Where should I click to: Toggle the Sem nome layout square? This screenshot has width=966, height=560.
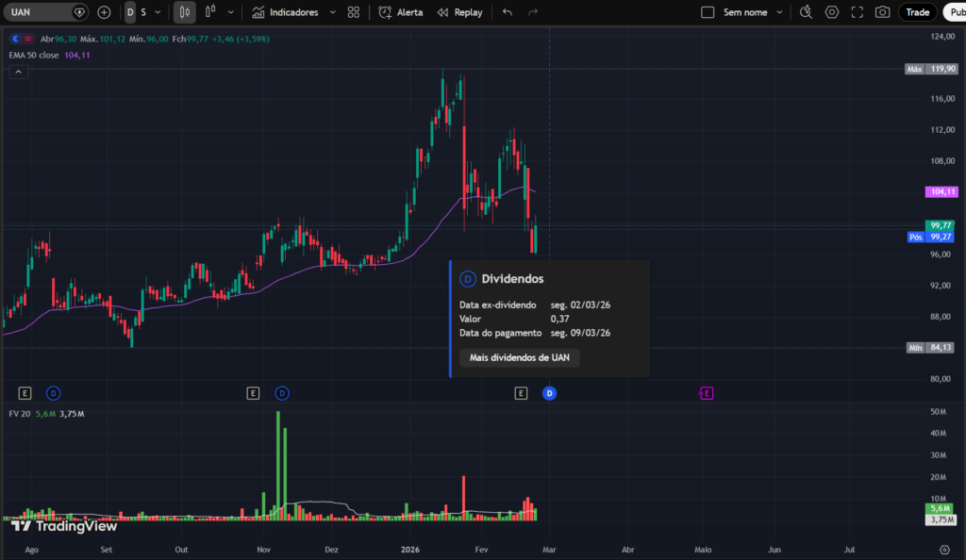pos(708,12)
